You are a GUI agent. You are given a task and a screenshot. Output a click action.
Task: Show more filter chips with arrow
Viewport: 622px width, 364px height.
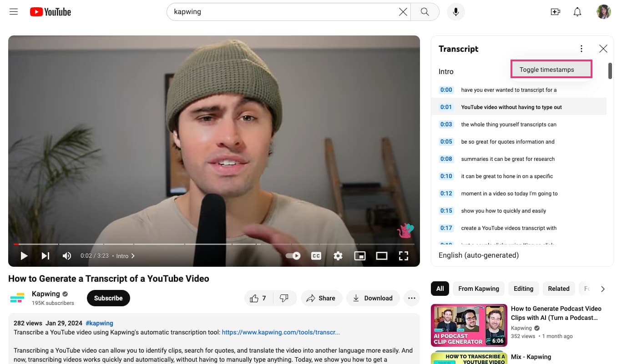coord(603,289)
